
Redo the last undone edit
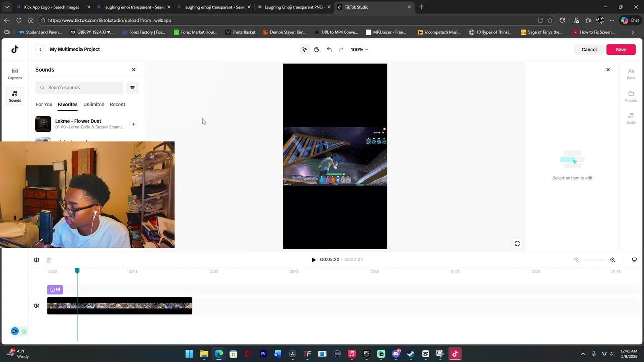[x=341, y=50]
